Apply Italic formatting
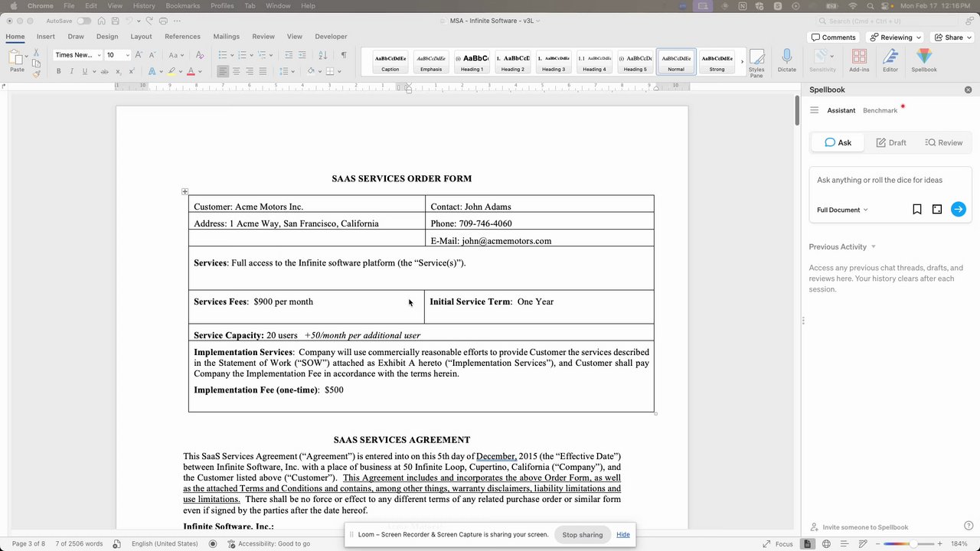The height and width of the screenshot is (551, 980). point(72,71)
